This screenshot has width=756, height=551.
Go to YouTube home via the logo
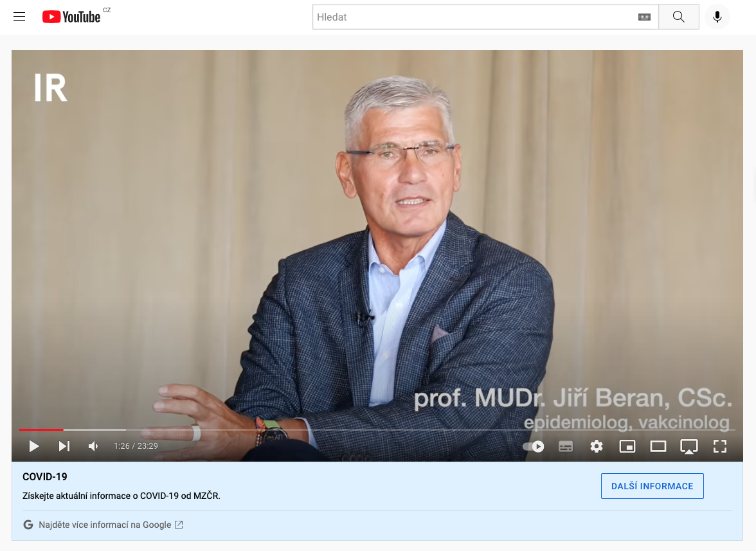pos(71,16)
